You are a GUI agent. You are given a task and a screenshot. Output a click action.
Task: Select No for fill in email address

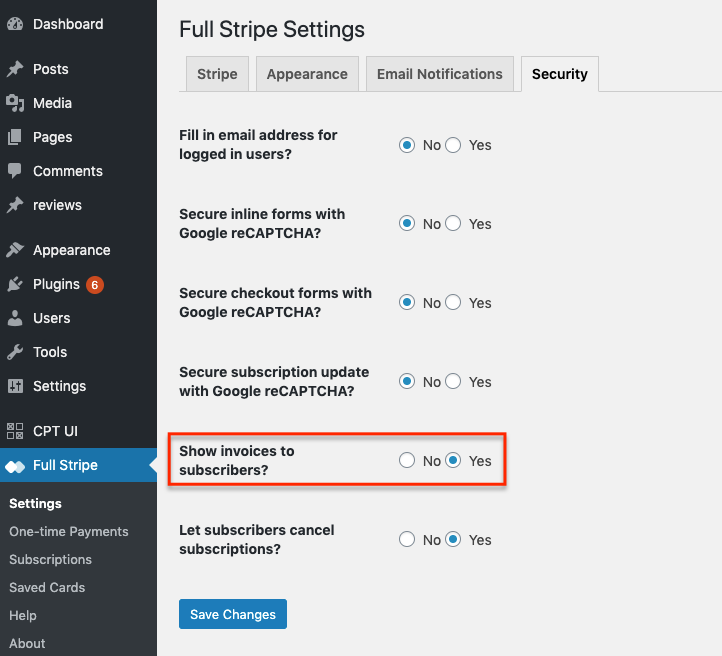tap(407, 145)
